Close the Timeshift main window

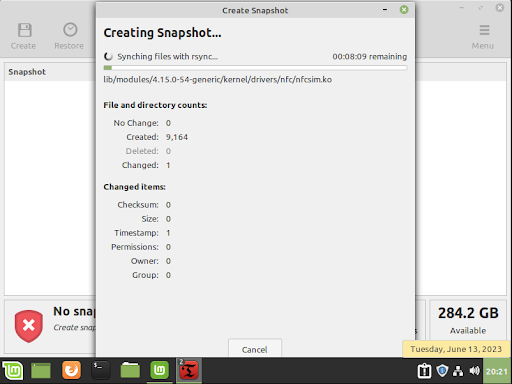click(500, 8)
